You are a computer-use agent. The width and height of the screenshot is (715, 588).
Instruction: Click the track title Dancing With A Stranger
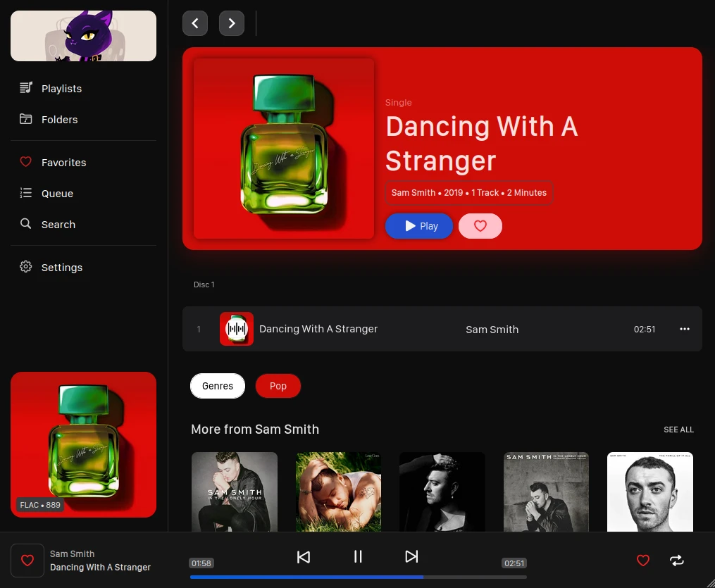point(318,329)
